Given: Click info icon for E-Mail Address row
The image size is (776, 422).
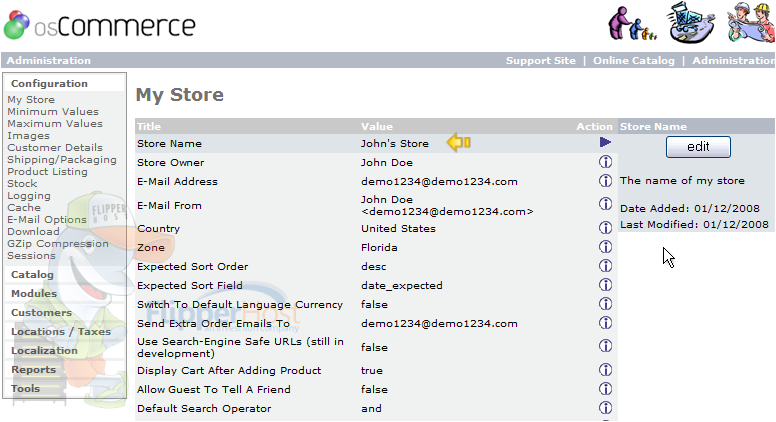Looking at the screenshot, I should (605, 181).
